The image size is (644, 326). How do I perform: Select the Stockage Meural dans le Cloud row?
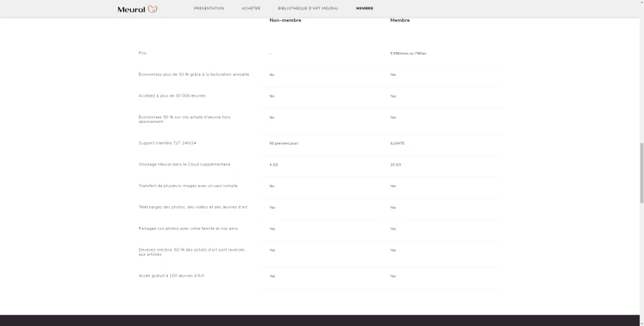pyautogui.click(x=319, y=164)
